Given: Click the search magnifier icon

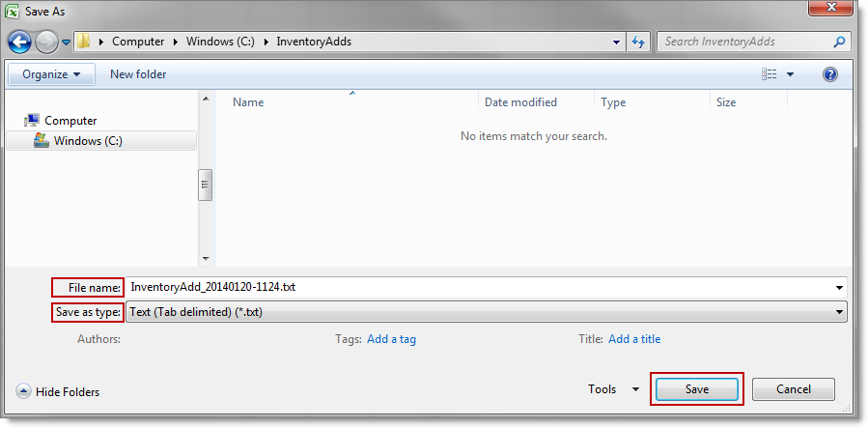Looking at the screenshot, I should (x=838, y=42).
